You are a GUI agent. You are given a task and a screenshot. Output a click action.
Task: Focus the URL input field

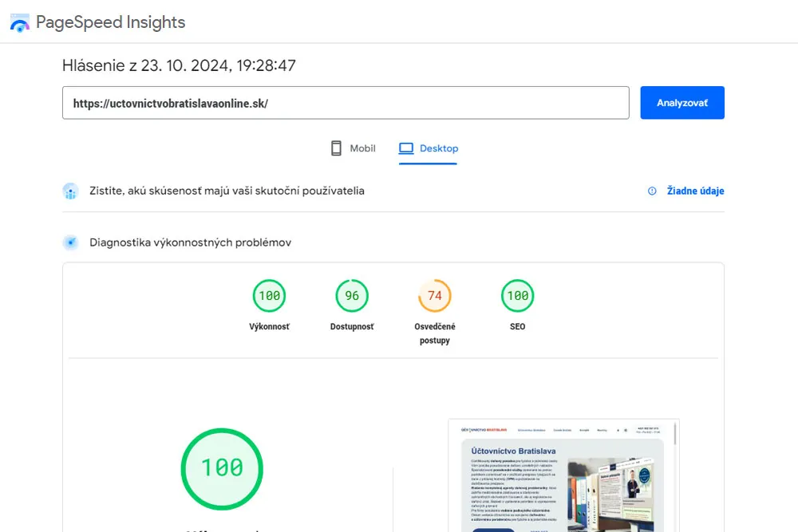coord(346,103)
